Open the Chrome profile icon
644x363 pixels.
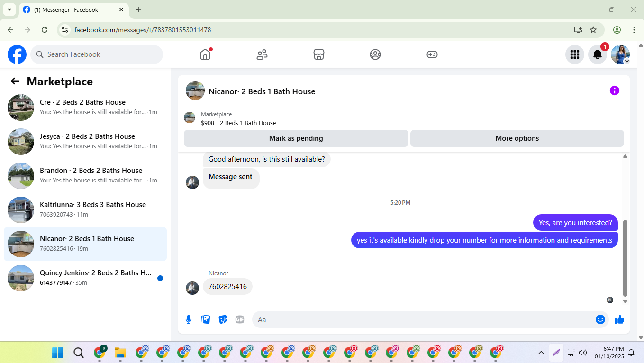(617, 30)
